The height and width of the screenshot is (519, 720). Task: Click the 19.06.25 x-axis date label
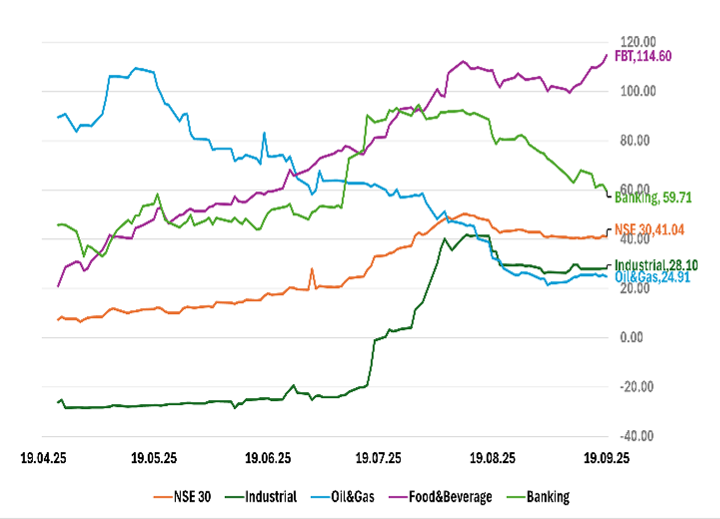[x=268, y=458]
